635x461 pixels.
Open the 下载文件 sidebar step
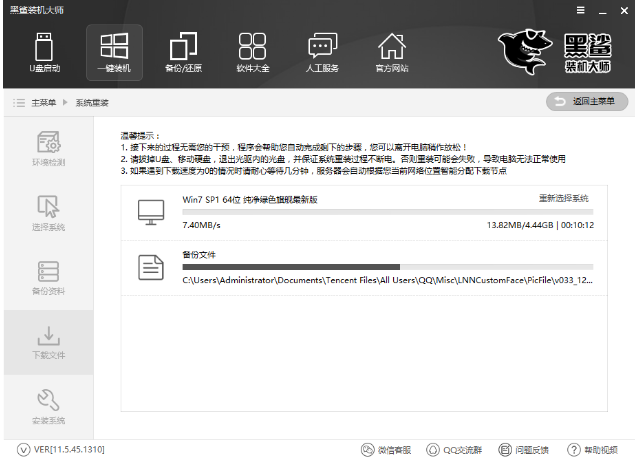coord(48,342)
